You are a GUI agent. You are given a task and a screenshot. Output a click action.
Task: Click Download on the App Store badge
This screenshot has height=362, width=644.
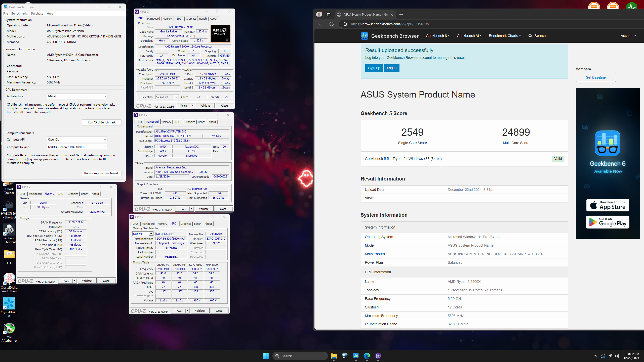tap(608, 205)
